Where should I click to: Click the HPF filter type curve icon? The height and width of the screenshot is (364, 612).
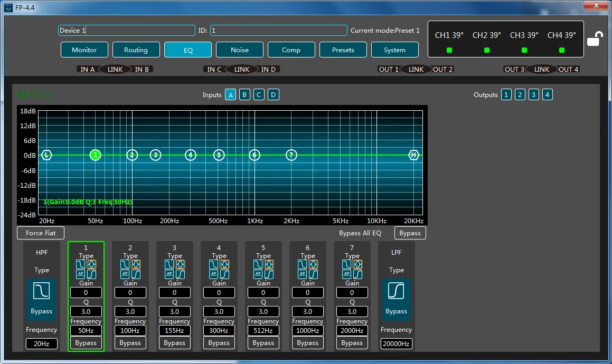tap(42, 291)
